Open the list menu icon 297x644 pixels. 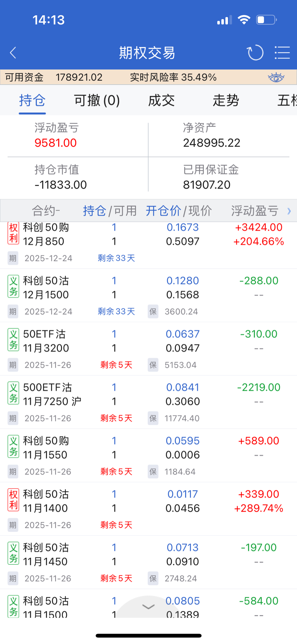pyautogui.click(x=282, y=53)
